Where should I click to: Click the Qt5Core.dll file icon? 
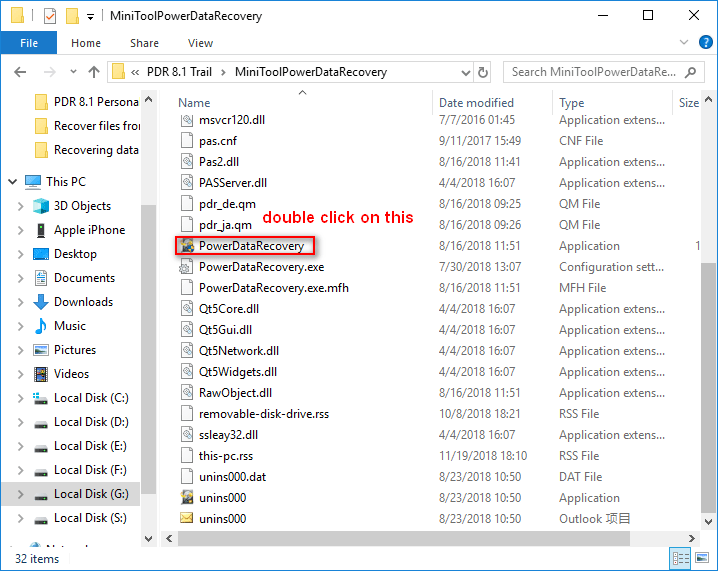[187, 309]
